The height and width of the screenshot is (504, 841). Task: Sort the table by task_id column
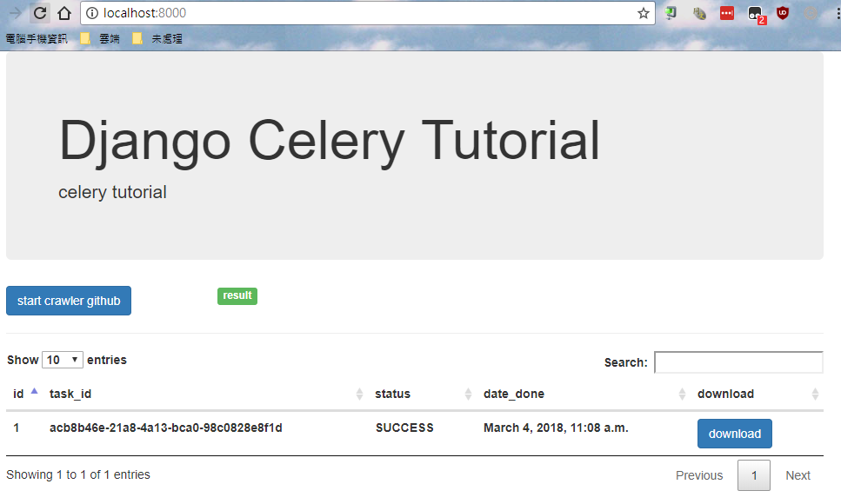click(x=206, y=394)
